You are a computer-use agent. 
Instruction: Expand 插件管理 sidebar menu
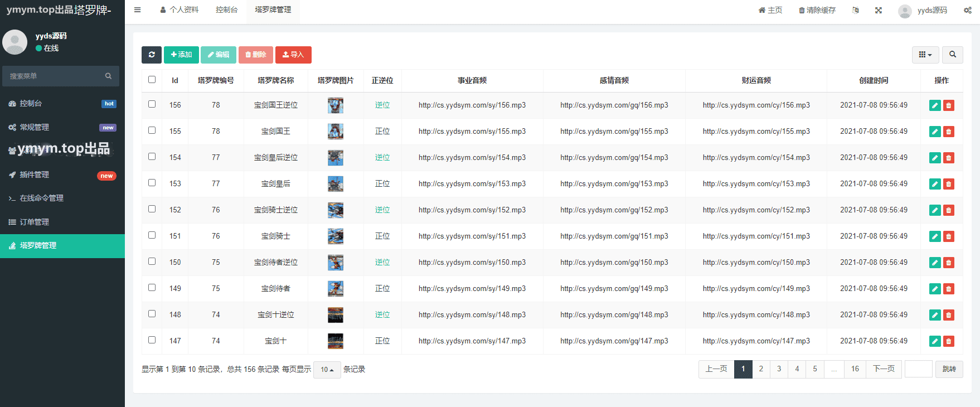62,175
